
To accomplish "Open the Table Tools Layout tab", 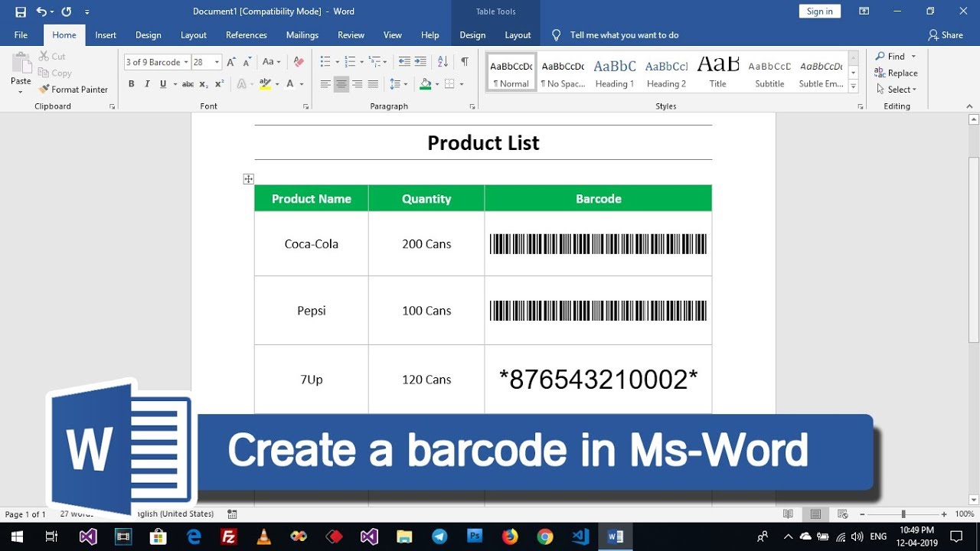I will pos(518,35).
